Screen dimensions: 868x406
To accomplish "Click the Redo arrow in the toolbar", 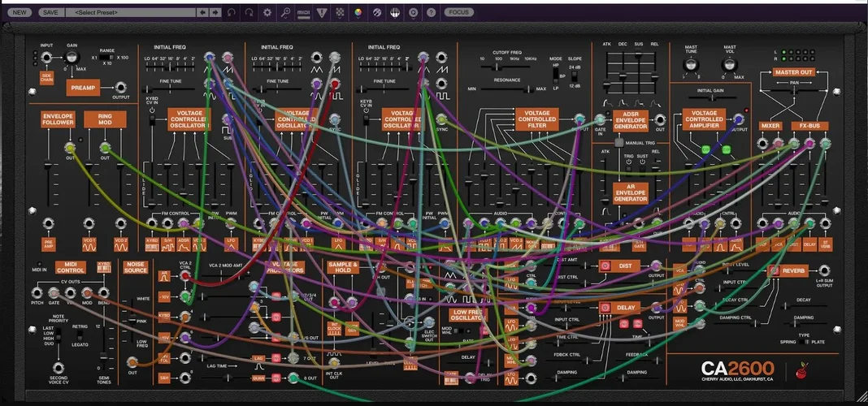I will [x=250, y=12].
